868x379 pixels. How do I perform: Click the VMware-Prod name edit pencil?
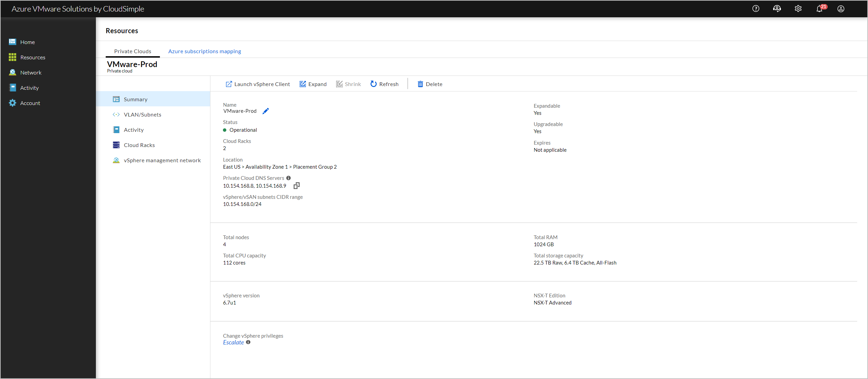[x=266, y=111]
